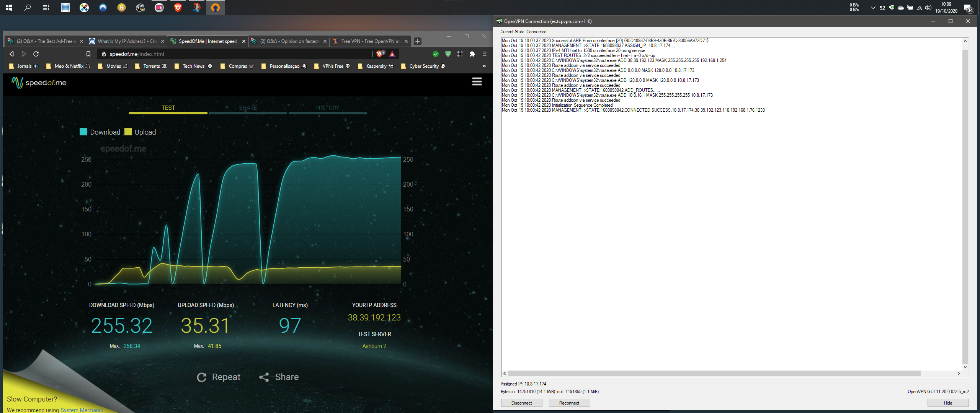Click the Brave Shields lion icon

click(x=379, y=54)
